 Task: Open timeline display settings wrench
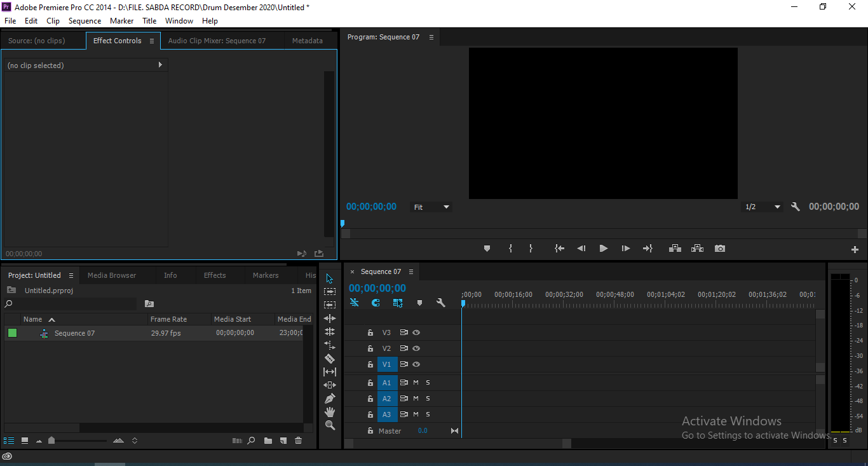440,303
